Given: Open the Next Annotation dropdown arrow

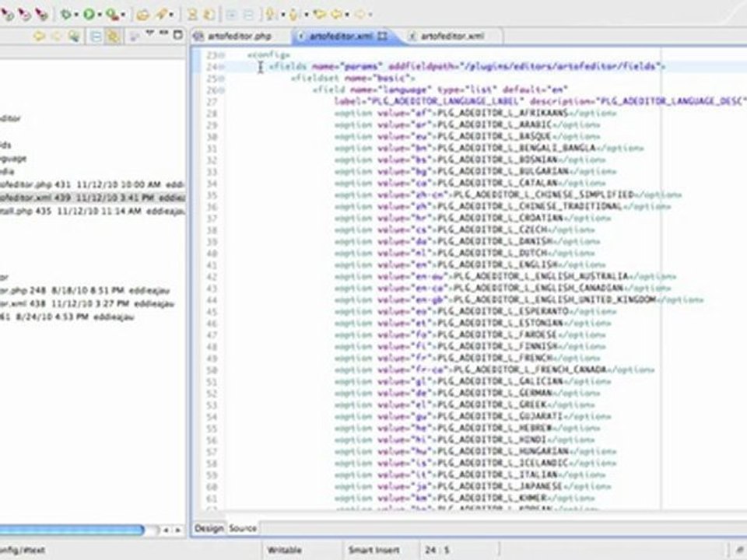Looking at the screenshot, I should [x=282, y=16].
